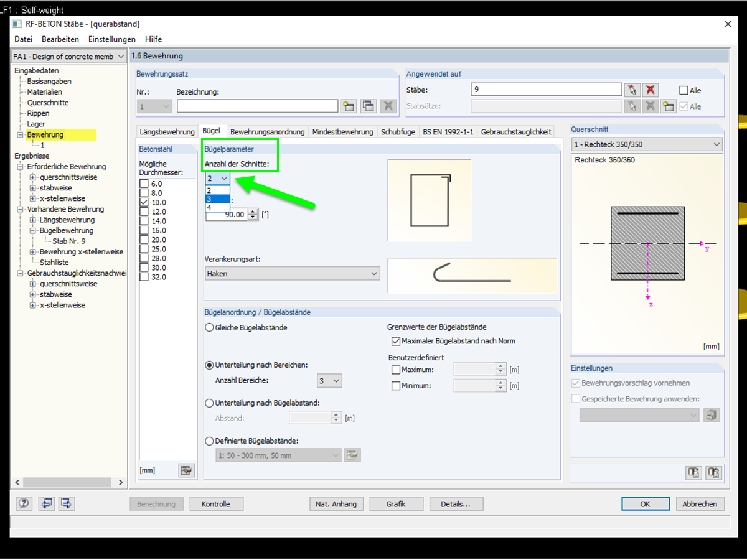Open the Verankerungsart Haken dropdown

coord(293,273)
